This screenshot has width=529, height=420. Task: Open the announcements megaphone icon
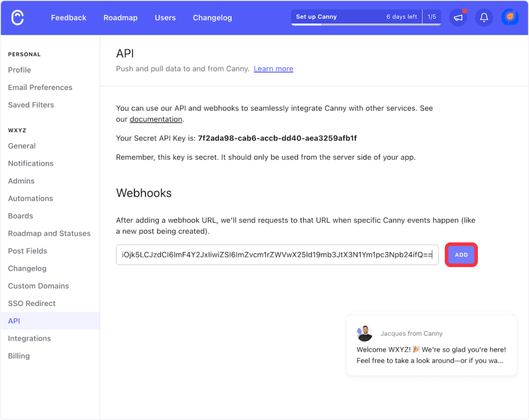point(458,18)
